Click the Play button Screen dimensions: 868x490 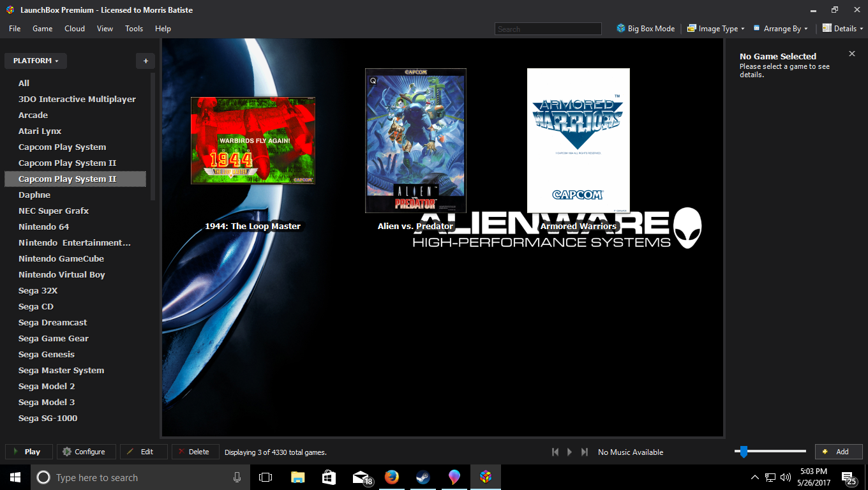29,452
